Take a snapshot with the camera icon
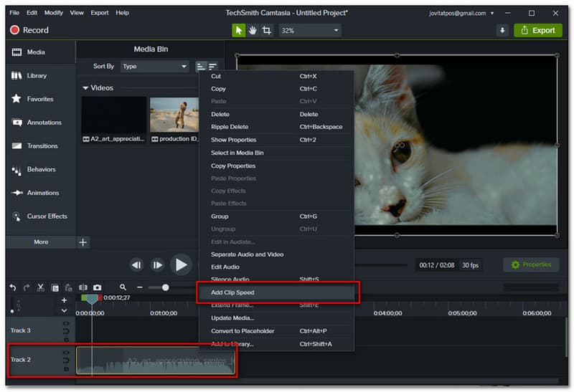 tap(97, 287)
